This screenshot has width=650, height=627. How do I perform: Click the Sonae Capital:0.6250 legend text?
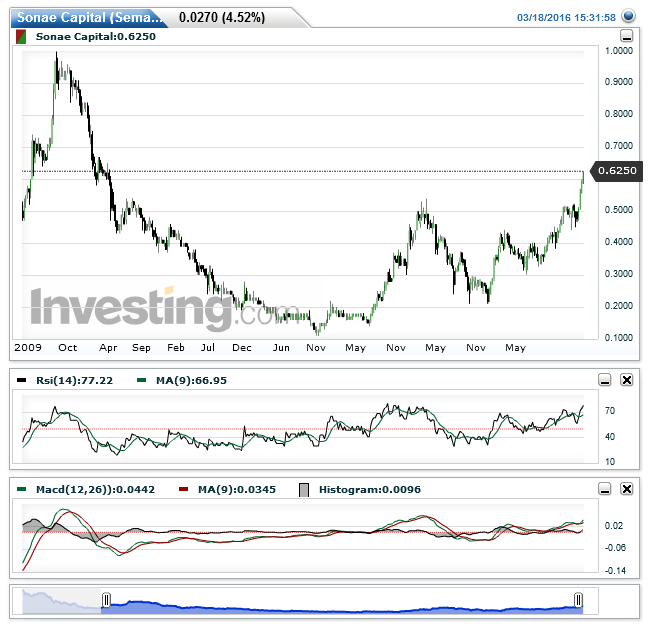[x=96, y=36]
